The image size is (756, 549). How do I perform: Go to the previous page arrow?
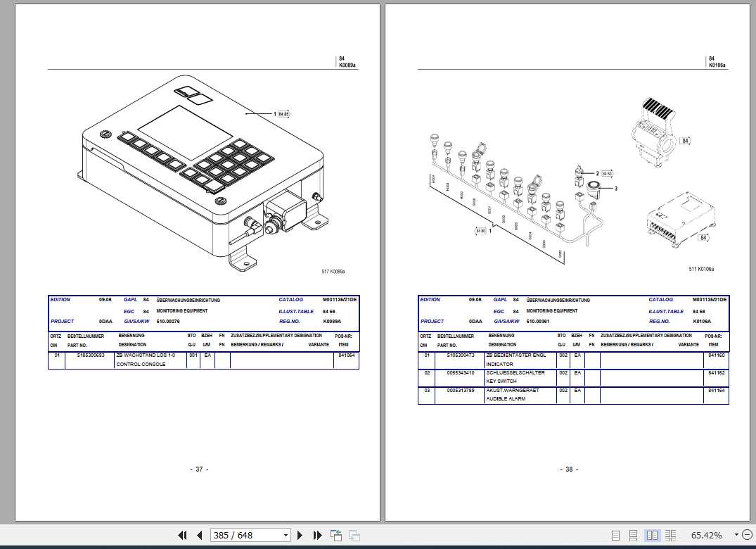click(x=200, y=535)
